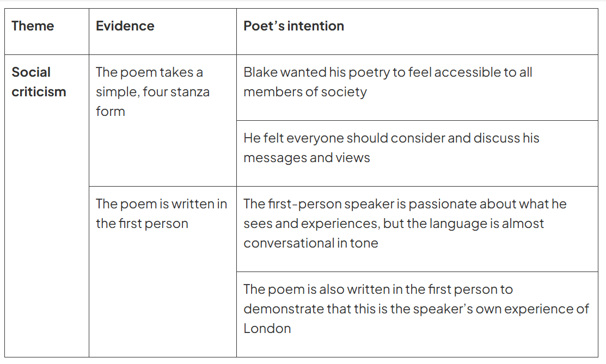
Task: Click the words members of society
Action: tap(305, 92)
